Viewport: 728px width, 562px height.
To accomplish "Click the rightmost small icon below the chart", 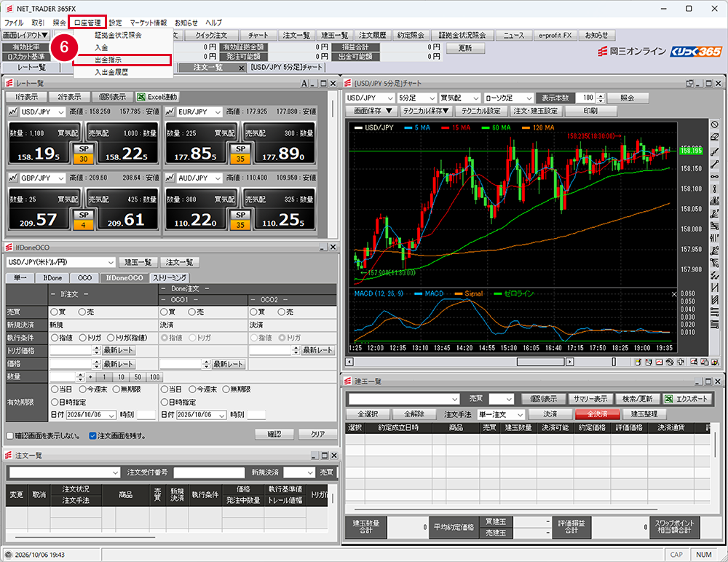I will pos(715,362).
